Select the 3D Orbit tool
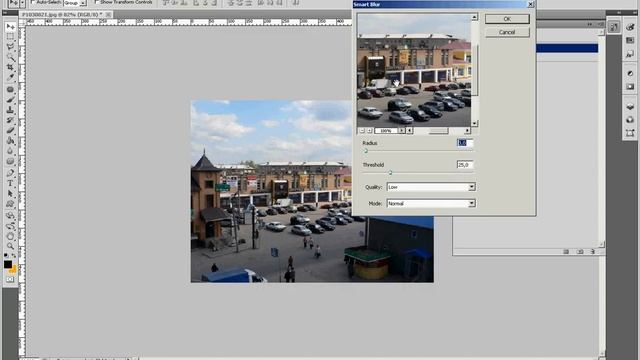The height and width of the screenshot is (360, 640). point(10,226)
